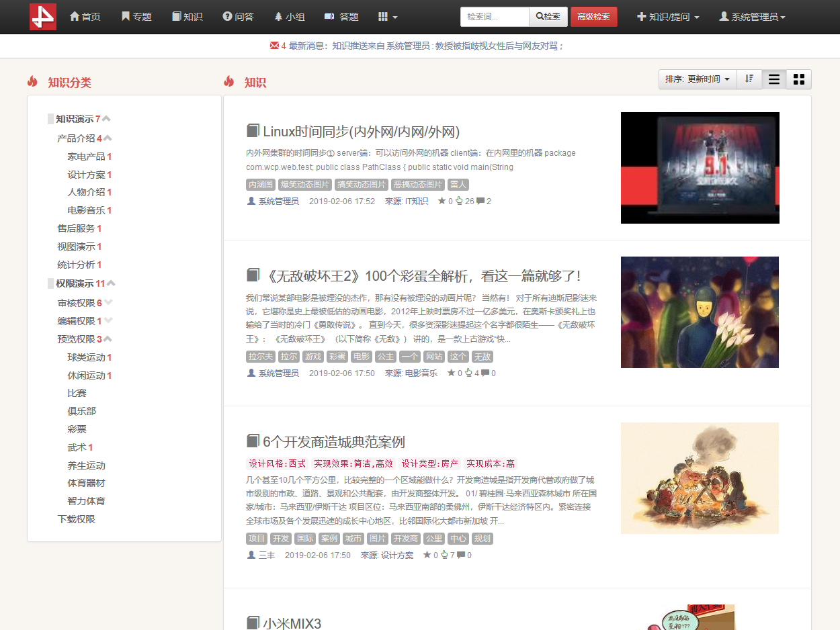Switch to grid view layout
Viewport: 840px width, 630px height.
coord(799,79)
